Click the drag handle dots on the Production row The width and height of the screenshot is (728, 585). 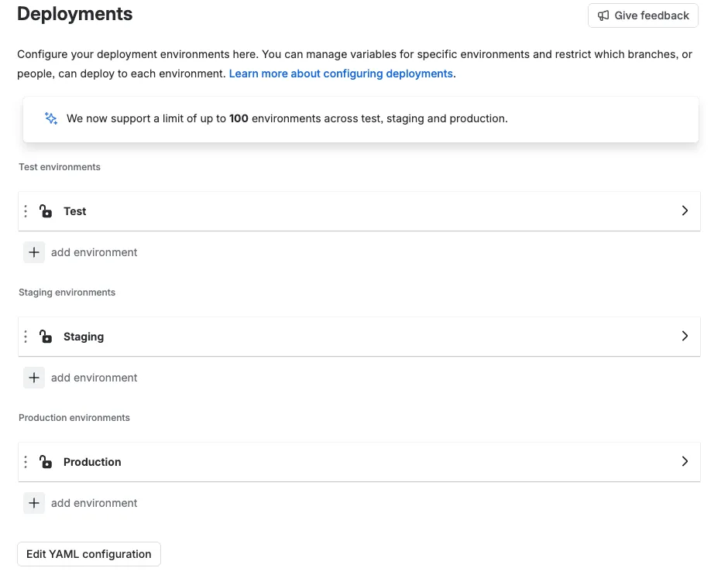[x=26, y=462]
